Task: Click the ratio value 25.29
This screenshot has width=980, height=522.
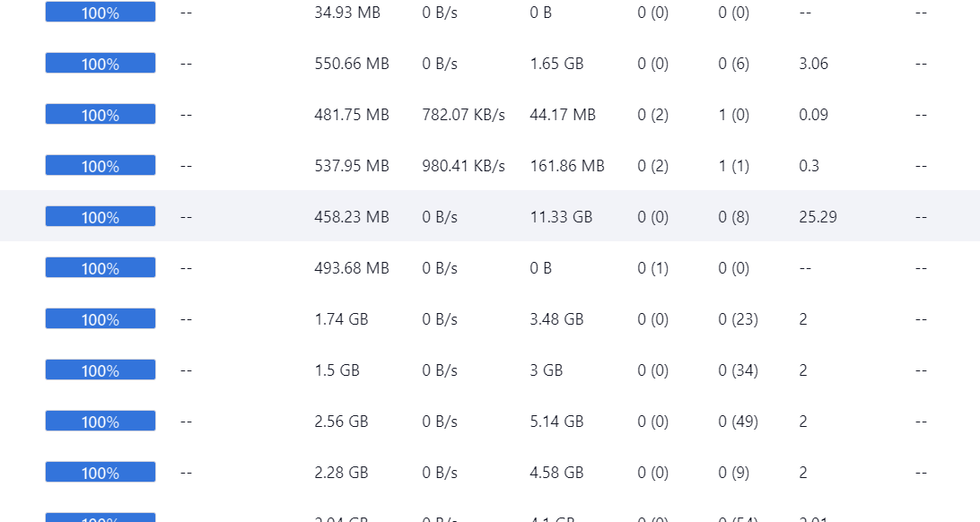Action: (818, 217)
